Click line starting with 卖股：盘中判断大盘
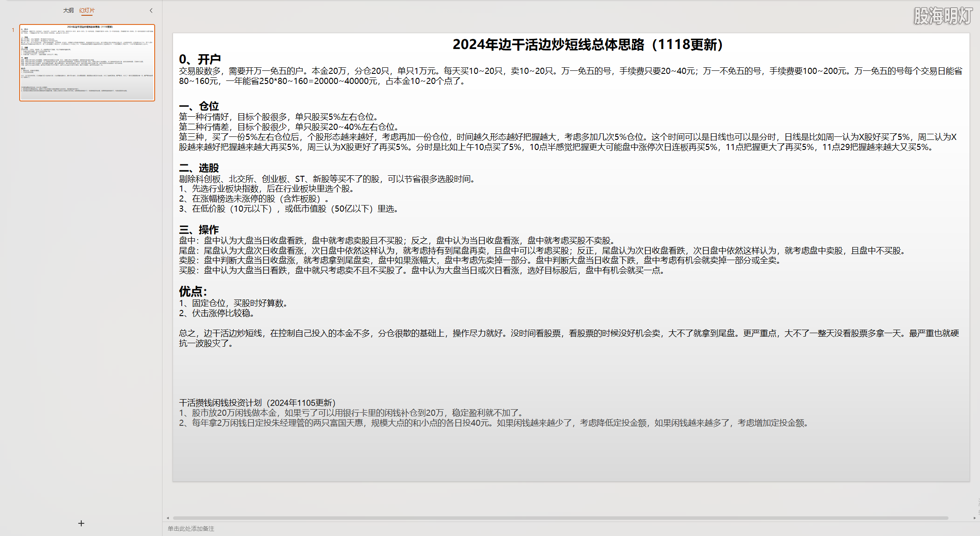980x536 pixels. (x=480, y=260)
